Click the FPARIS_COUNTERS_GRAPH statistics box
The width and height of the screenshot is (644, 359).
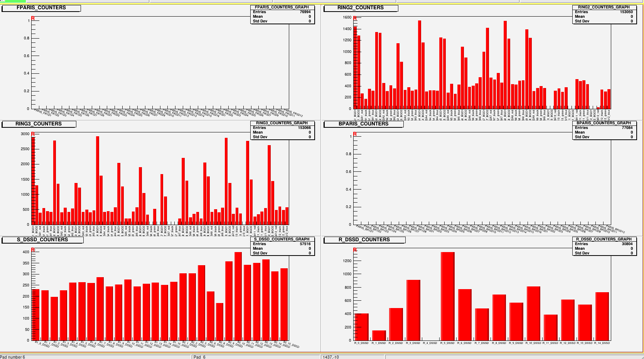(282, 15)
